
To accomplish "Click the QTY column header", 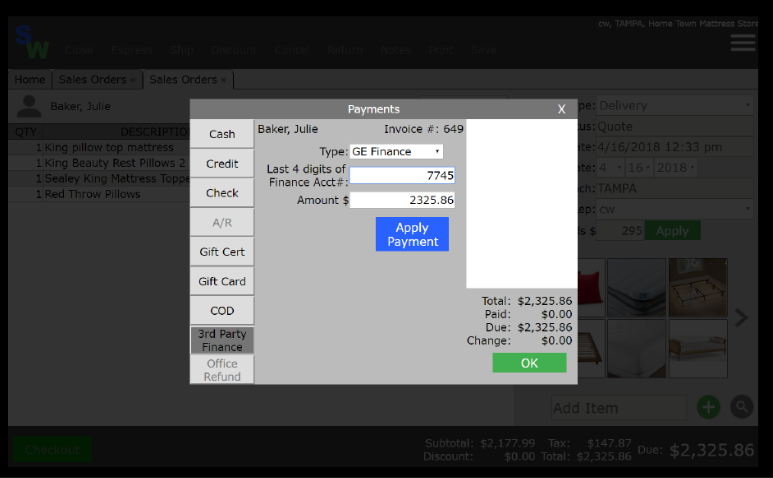I will point(26,132).
